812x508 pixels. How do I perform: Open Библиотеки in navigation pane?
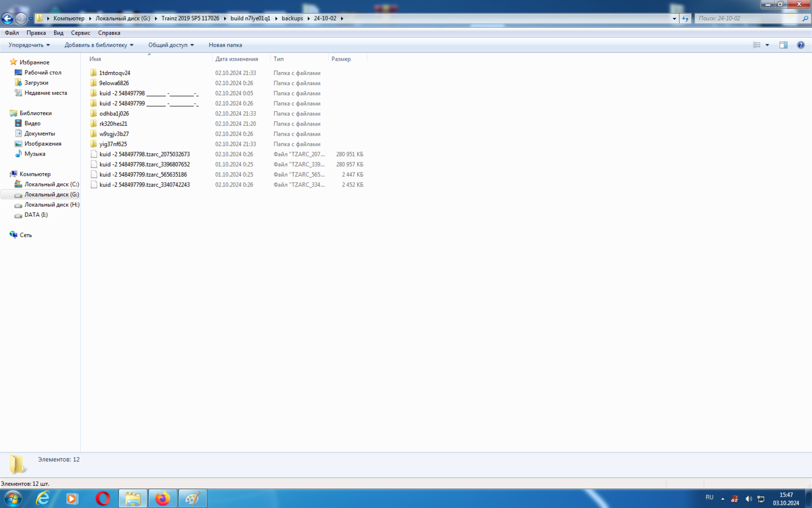[x=36, y=113]
